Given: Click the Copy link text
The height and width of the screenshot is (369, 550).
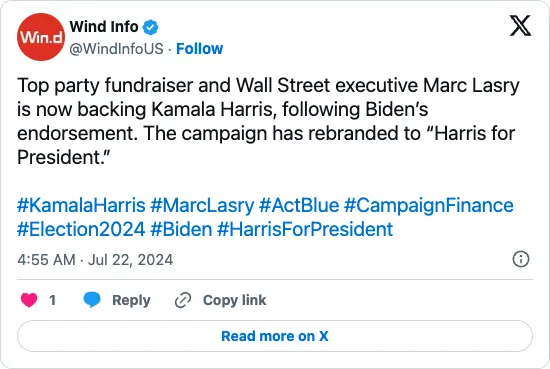Looking at the screenshot, I should (x=234, y=300).
